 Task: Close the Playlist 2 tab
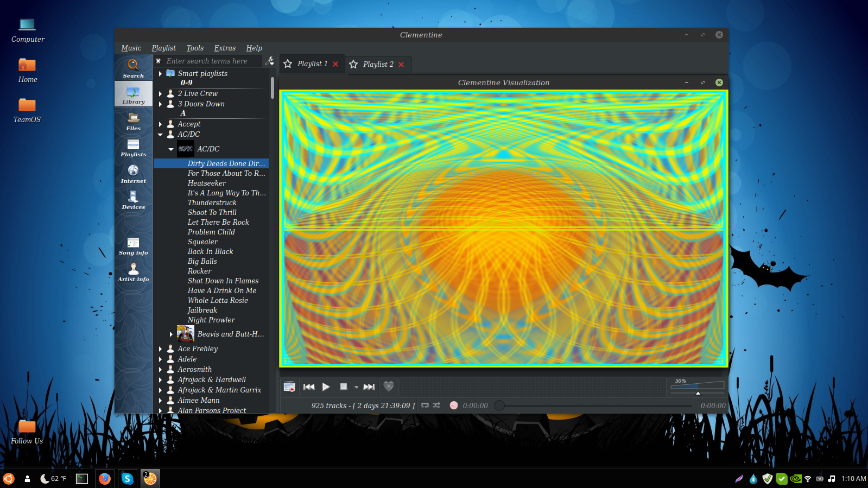point(401,65)
